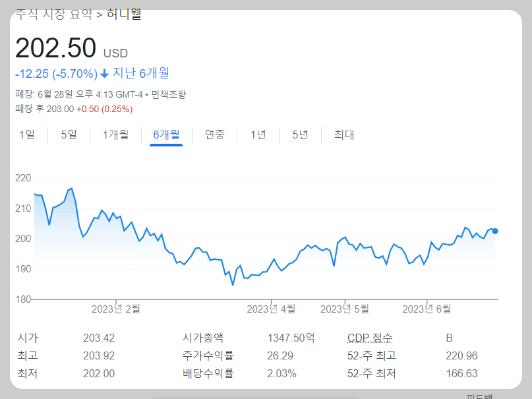
Task: Click the 180 y-axis label
Action: (23, 299)
